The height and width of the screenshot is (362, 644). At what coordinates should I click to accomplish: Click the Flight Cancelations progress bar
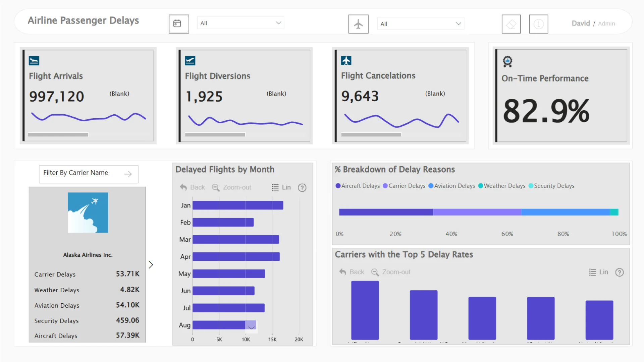(371, 134)
